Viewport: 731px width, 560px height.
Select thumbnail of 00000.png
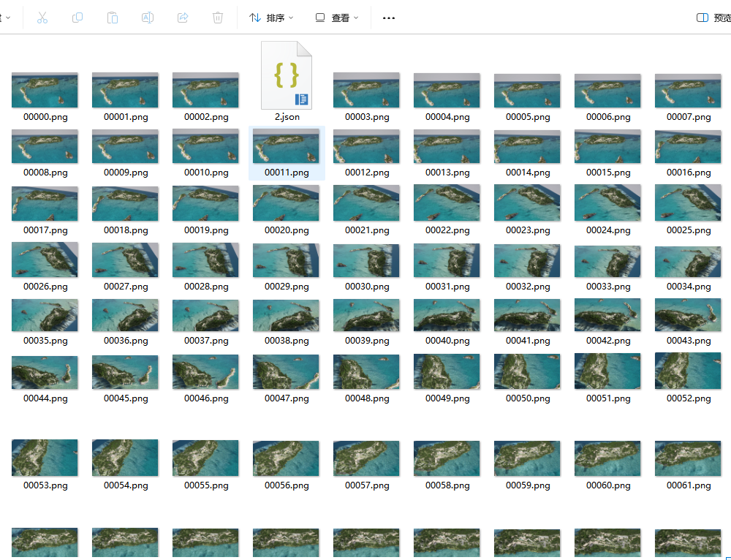(x=45, y=90)
